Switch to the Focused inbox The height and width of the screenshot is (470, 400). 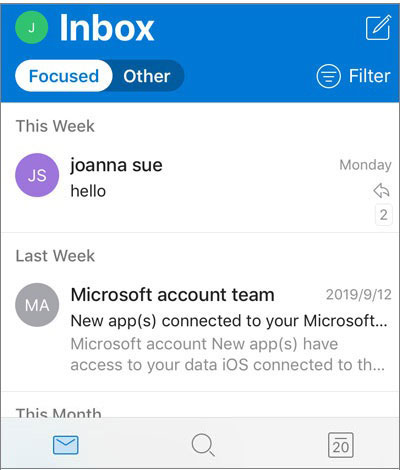point(64,76)
